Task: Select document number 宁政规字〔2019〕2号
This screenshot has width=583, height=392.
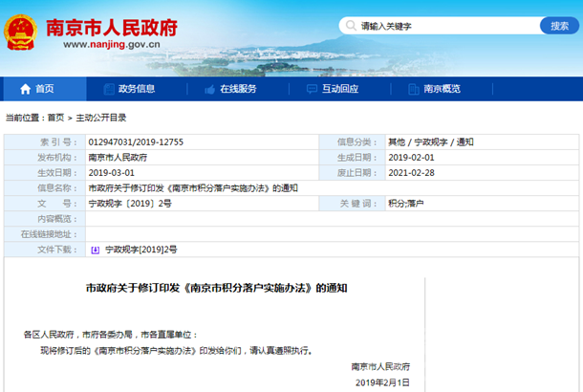Action: [130, 204]
